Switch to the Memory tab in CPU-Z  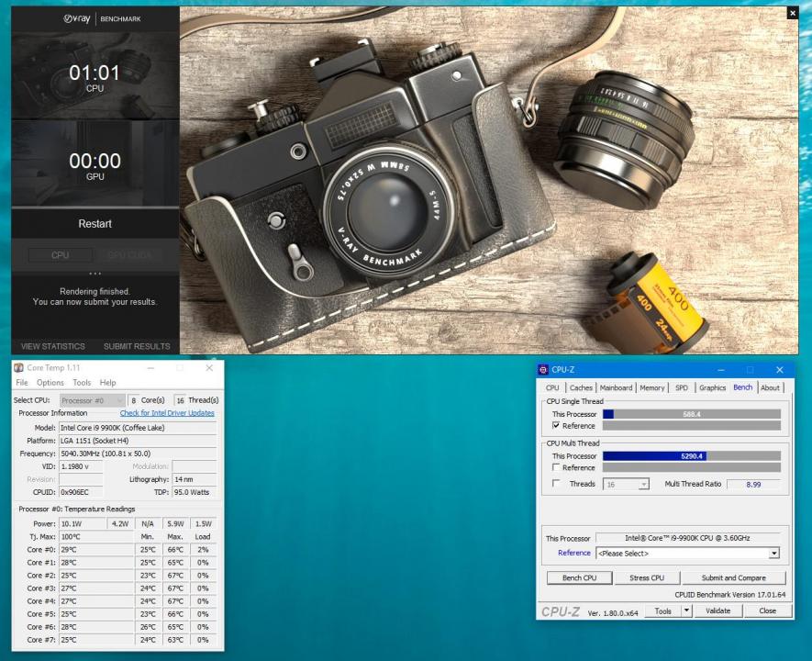click(x=651, y=387)
